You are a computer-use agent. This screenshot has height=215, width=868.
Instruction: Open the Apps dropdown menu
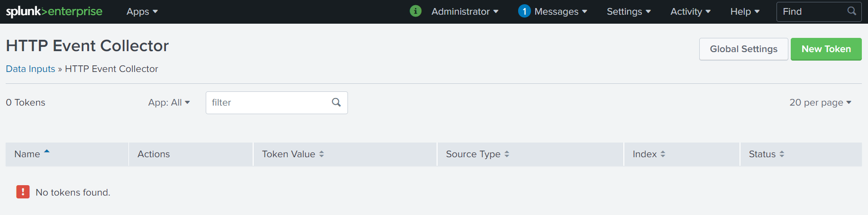(x=142, y=11)
